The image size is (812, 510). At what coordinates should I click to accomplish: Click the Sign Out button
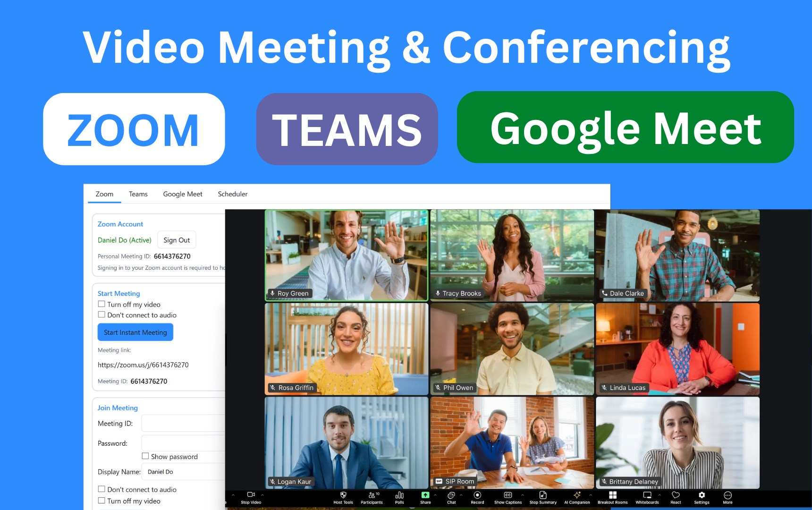pyautogui.click(x=177, y=240)
